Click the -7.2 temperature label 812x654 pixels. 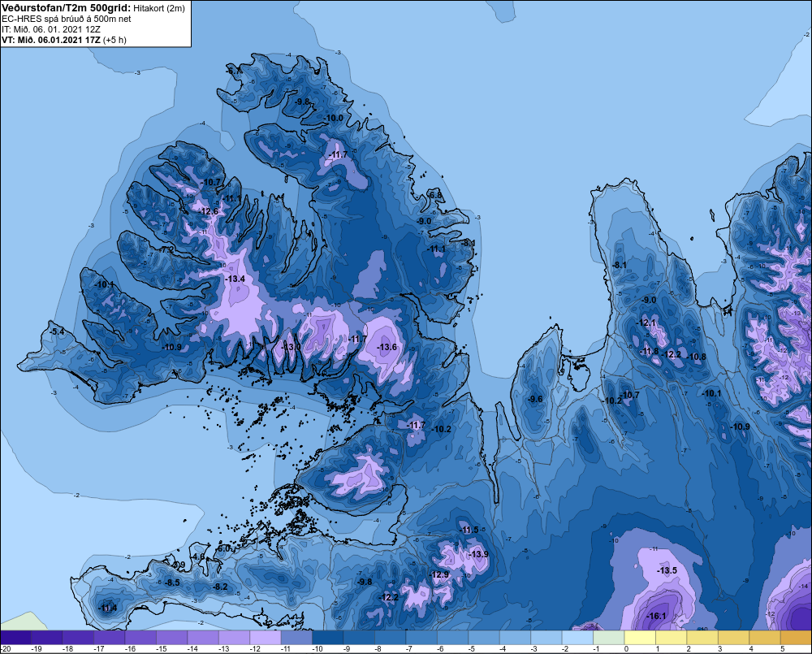point(167,249)
